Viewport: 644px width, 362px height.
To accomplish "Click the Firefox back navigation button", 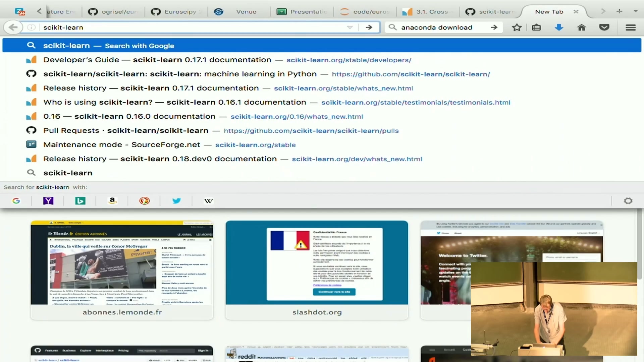I will (x=13, y=27).
